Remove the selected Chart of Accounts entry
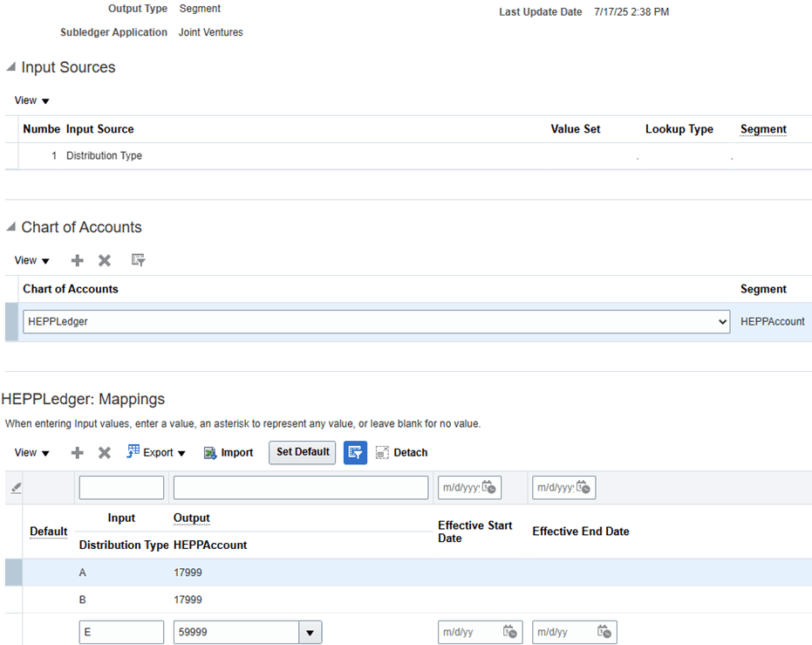812x645 pixels. coord(103,260)
